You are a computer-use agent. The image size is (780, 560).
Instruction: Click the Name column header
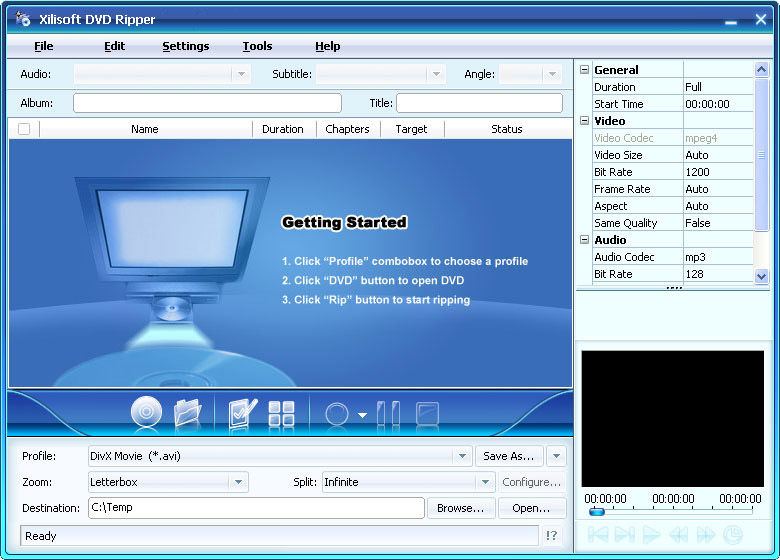(x=145, y=129)
